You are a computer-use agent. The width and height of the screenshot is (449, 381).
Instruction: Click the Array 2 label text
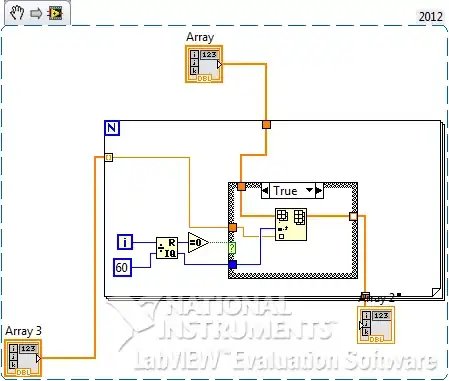tap(378, 298)
